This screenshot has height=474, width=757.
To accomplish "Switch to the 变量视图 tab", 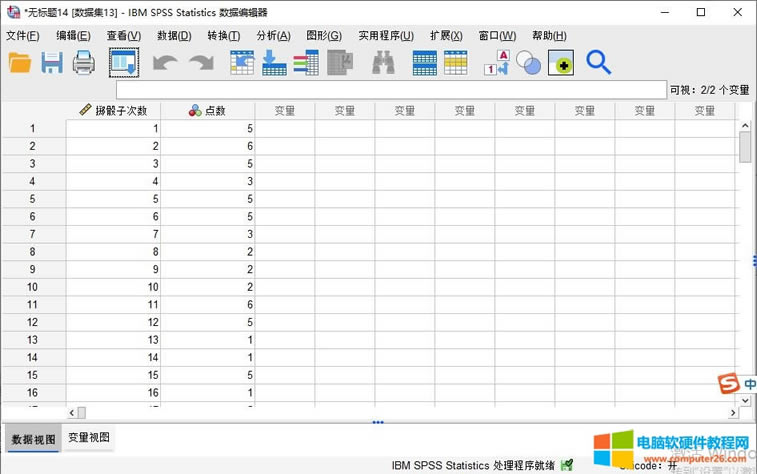I will point(89,438).
